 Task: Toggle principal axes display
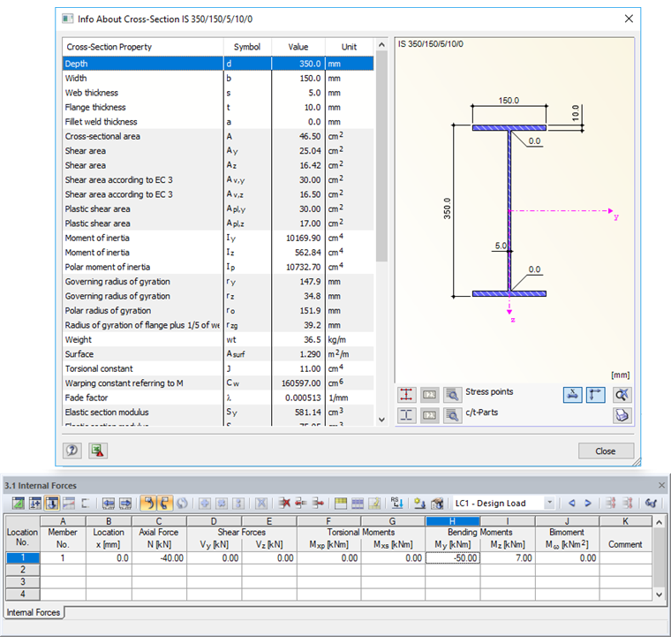tap(595, 394)
